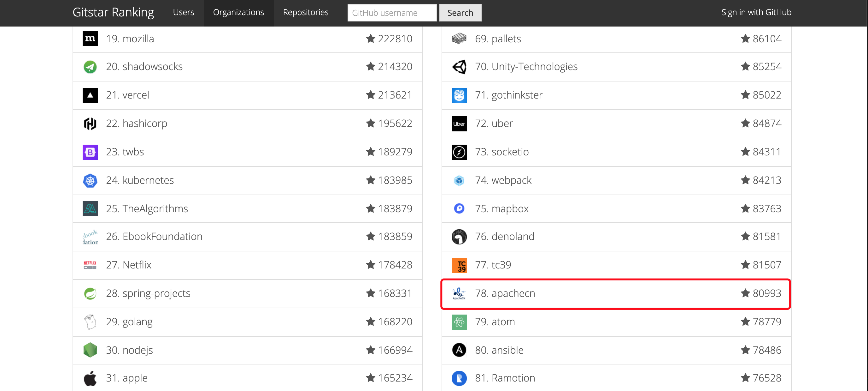Click the uber black logo icon
The height and width of the screenshot is (391, 868).
click(x=459, y=123)
